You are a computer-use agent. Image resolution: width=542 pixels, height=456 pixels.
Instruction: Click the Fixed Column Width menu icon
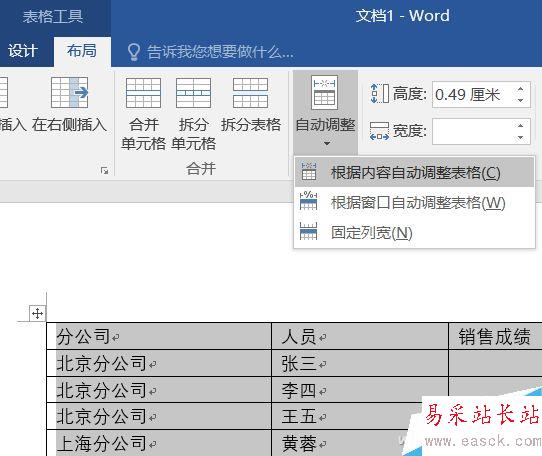308,231
